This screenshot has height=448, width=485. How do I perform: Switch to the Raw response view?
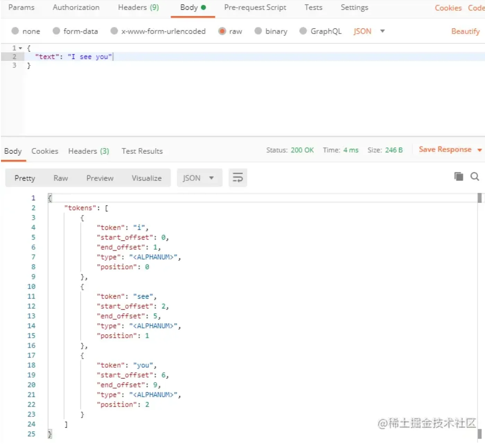pos(61,178)
